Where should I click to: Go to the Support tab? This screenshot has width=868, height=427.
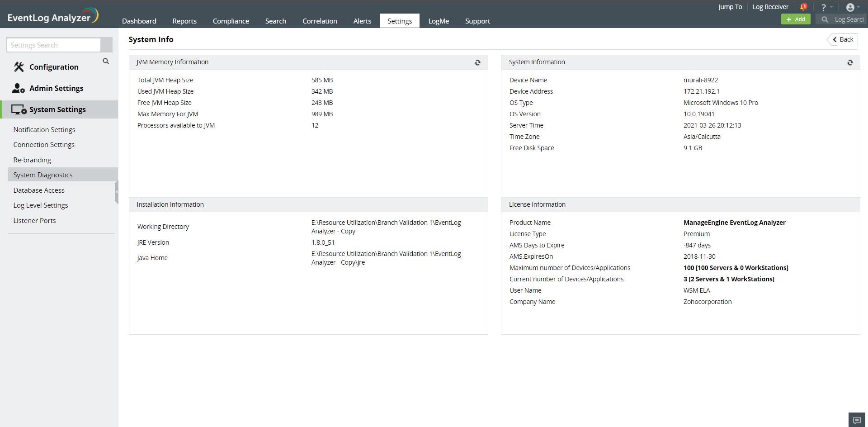coord(477,21)
